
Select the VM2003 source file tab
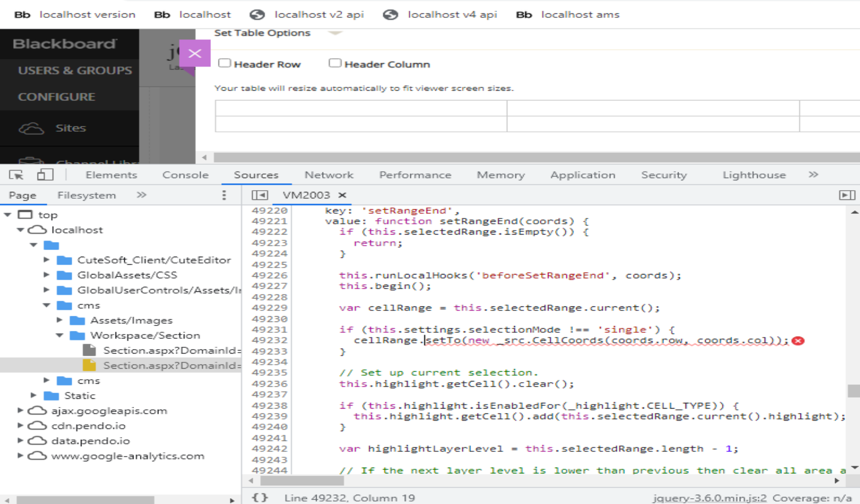pyautogui.click(x=306, y=195)
